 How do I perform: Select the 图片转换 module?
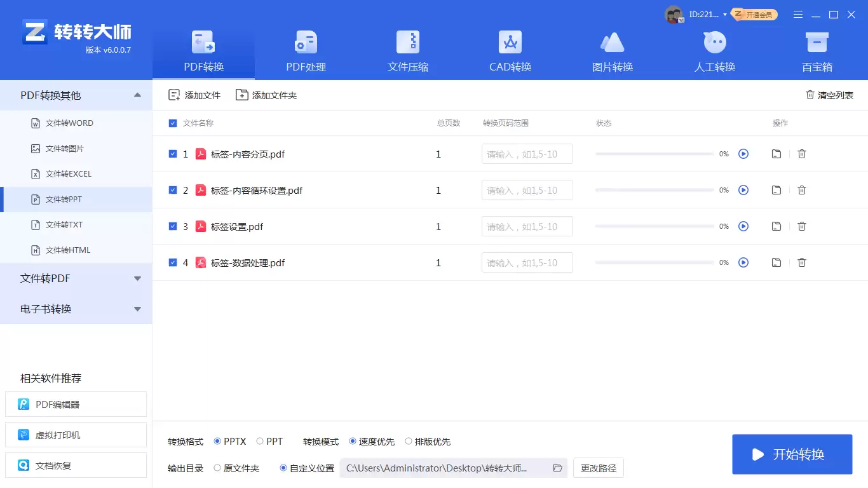coord(612,51)
